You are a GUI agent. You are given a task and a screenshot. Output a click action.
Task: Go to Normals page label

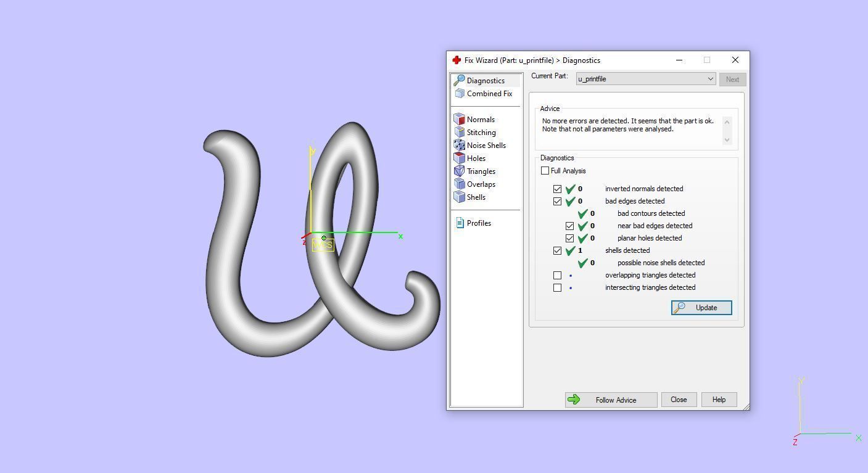(481, 120)
